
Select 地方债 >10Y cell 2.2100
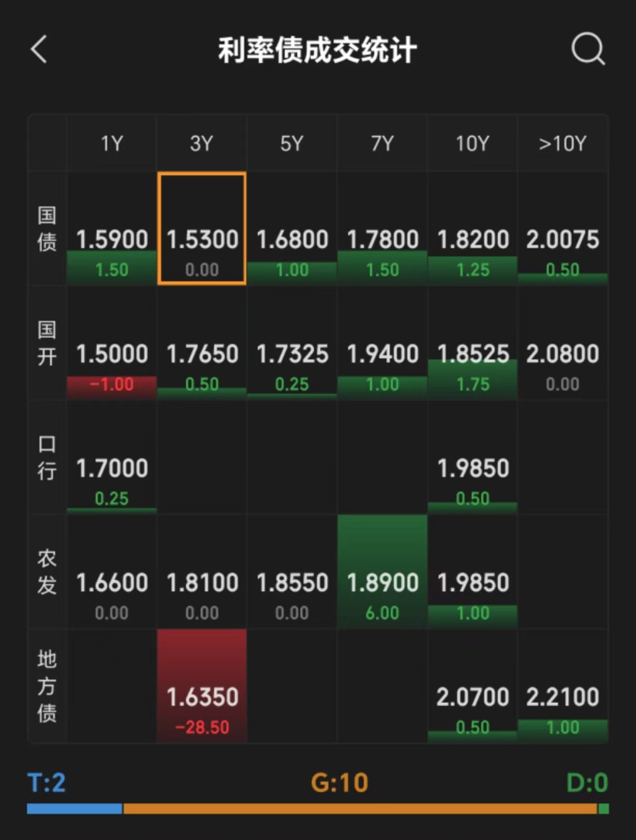tap(563, 686)
